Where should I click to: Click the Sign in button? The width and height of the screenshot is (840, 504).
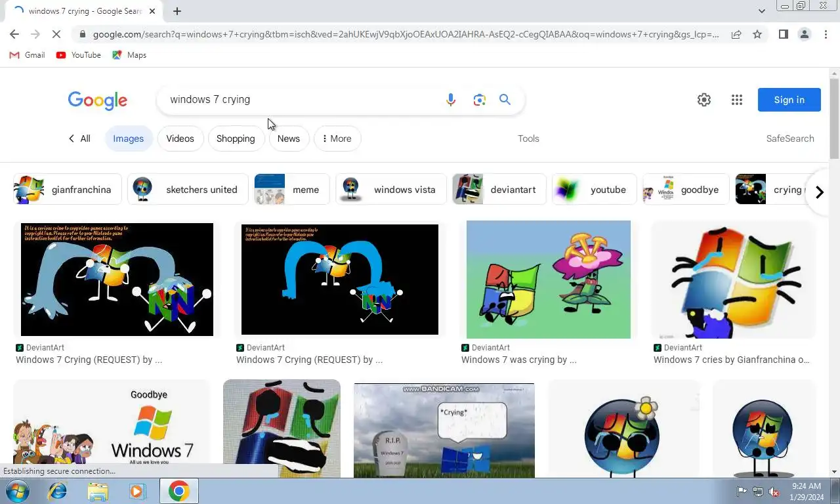pos(789,100)
